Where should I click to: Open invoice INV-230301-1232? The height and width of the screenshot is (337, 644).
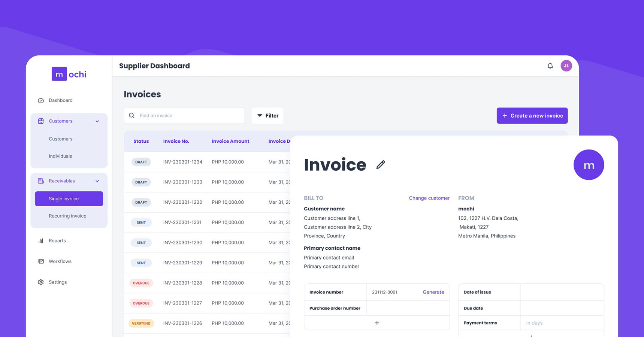point(182,202)
